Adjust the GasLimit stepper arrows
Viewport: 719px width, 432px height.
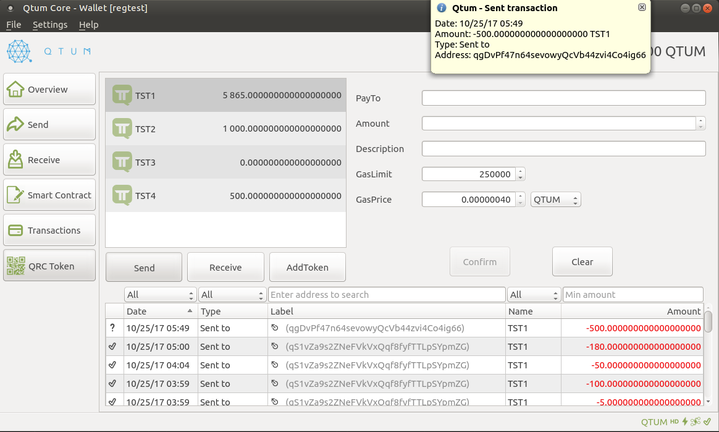tap(520, 174)
